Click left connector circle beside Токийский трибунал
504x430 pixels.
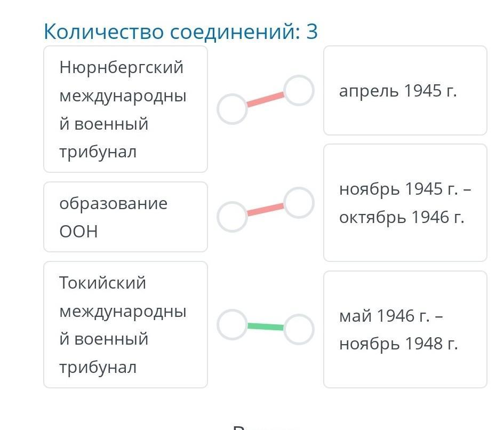[x=232, y=324]
